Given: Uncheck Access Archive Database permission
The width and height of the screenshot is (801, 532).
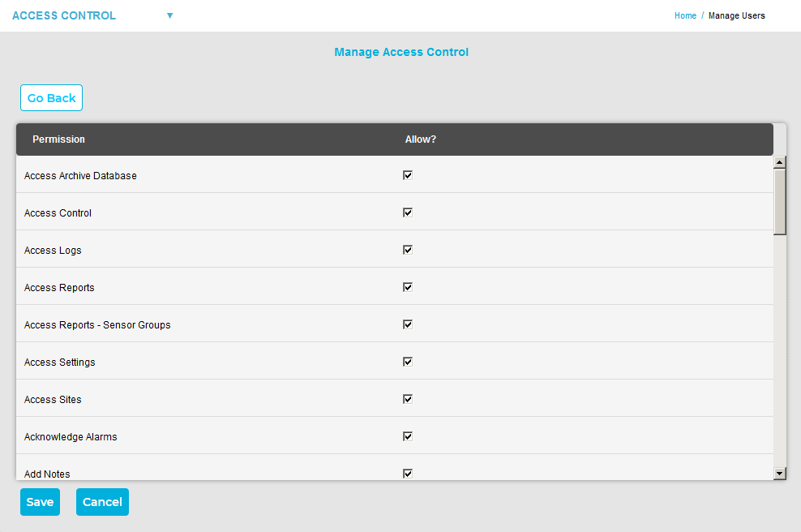Looking at the screenshot, I should click(408, 175).
